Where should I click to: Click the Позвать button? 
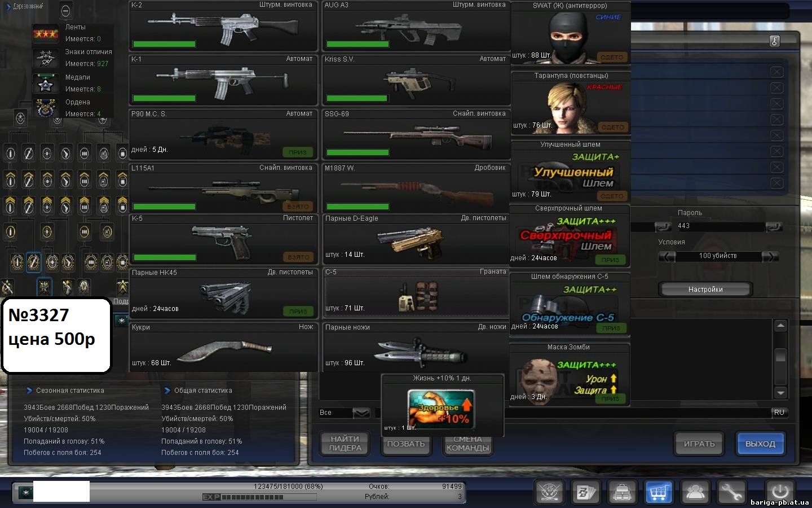point(406,444)
